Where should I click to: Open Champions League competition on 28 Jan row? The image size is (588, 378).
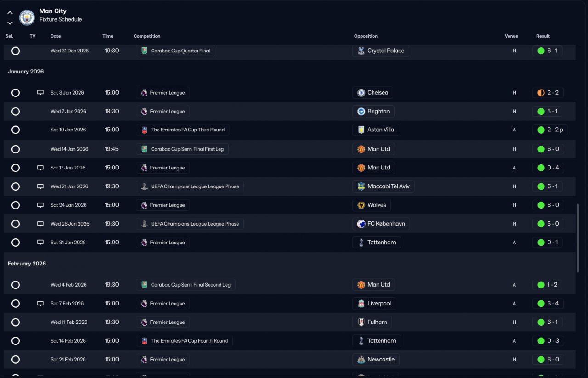coord(190,224)
